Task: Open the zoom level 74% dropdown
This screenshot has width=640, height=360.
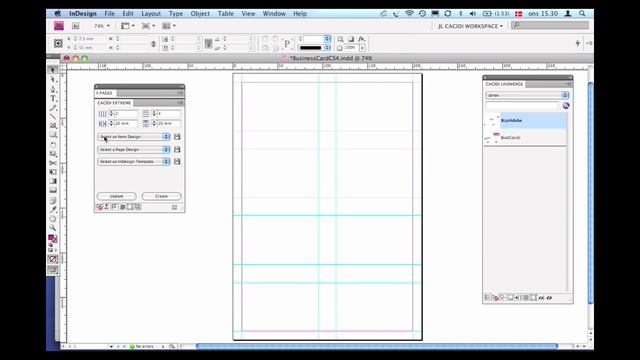Action: [102, 26]
